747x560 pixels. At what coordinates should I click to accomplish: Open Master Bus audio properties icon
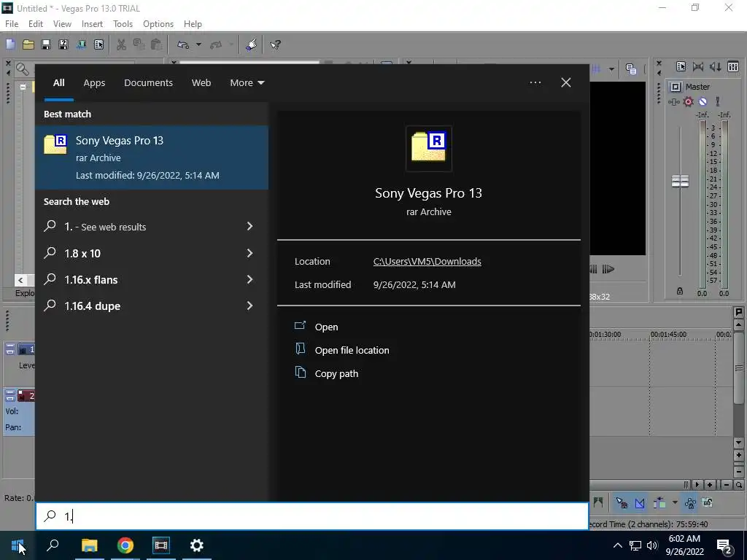pos(681,66)
